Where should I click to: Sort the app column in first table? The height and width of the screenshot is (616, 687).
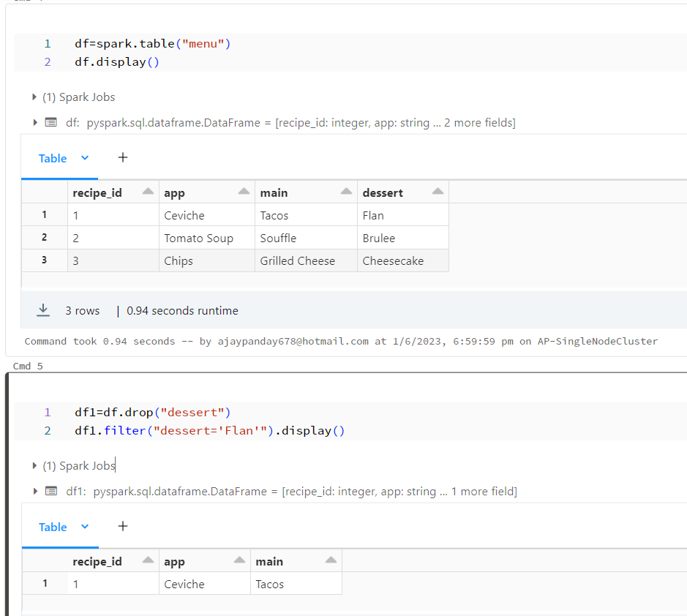pos(244,192)
